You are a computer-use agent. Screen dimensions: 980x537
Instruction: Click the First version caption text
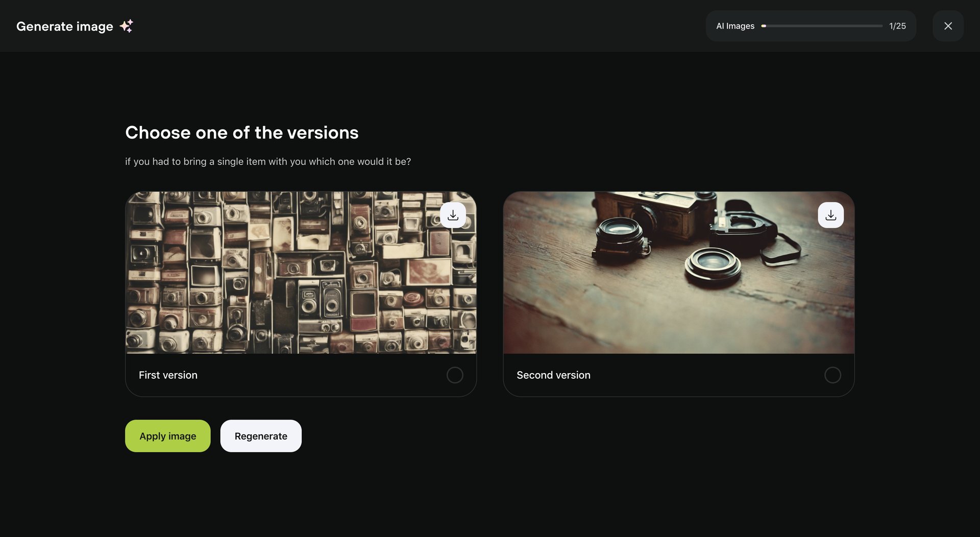[x=168, y=375]
